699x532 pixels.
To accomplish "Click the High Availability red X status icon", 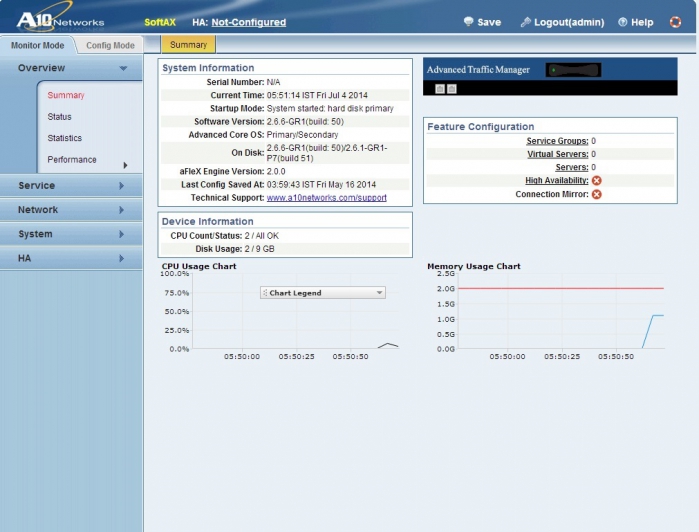I will coord(596,181).
